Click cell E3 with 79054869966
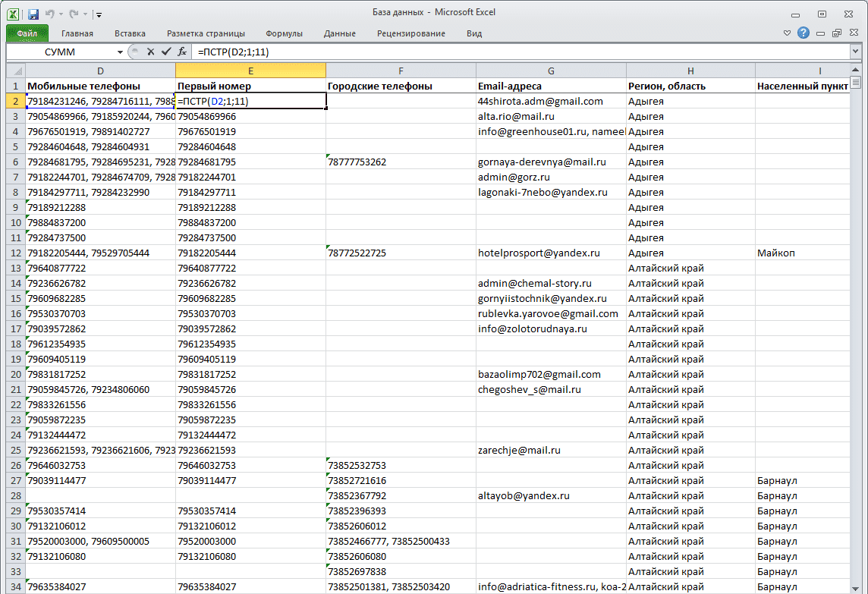The image size is (868, 594). [251, 117]
